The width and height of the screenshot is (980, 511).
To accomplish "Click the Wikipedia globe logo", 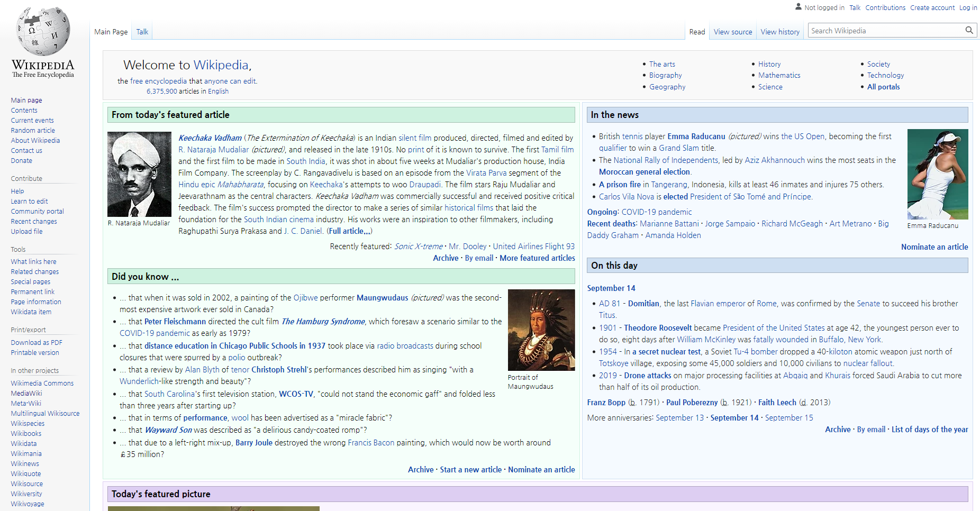I will (43, 32).
